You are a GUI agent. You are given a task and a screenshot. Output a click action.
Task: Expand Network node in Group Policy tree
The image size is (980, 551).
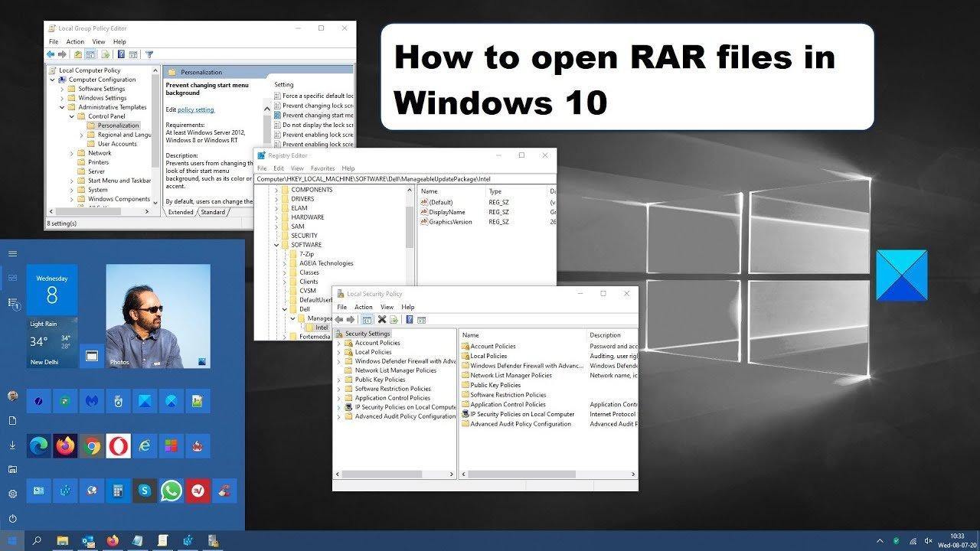[x=72, y=153]
